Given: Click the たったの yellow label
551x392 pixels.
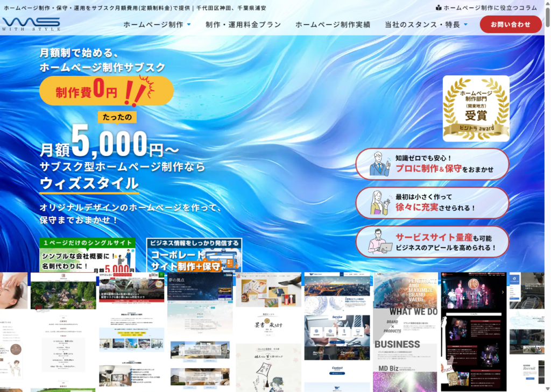Looking at the screenshot, I should (x=117, y=117).
